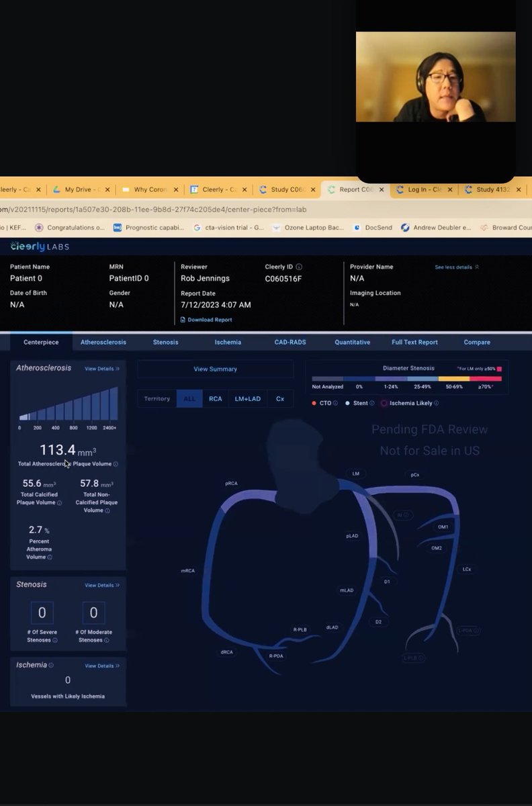Switch to the Stenosis tab

pos(165,343)
